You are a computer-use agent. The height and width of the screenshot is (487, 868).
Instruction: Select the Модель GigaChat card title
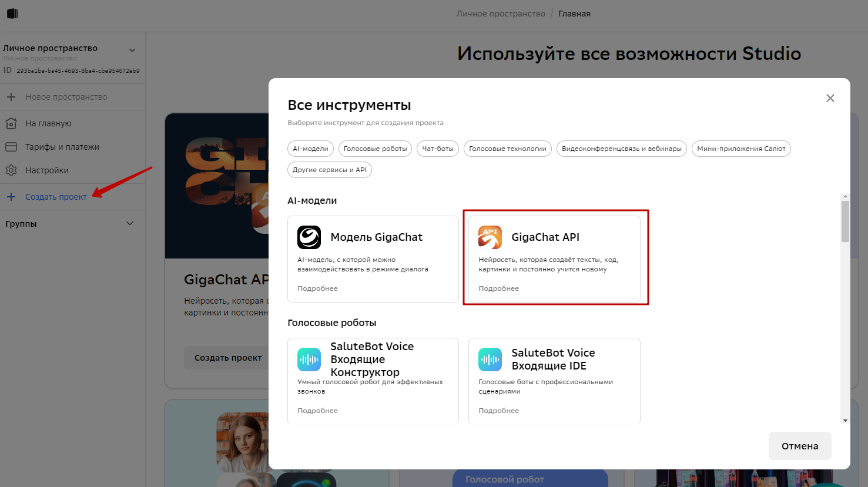[x=377, y=237]
